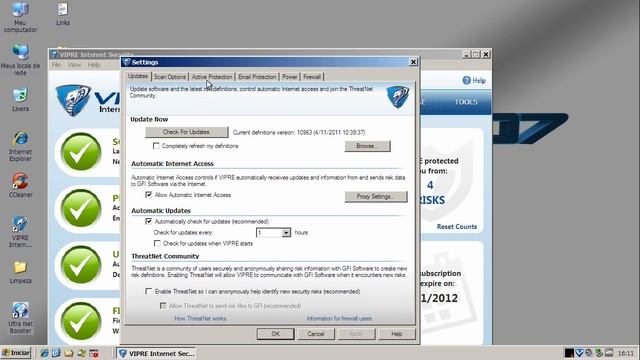Click the Help button in Settings dialog
Image resolution: width=640 pixels, height=360 pixels.
397,334
